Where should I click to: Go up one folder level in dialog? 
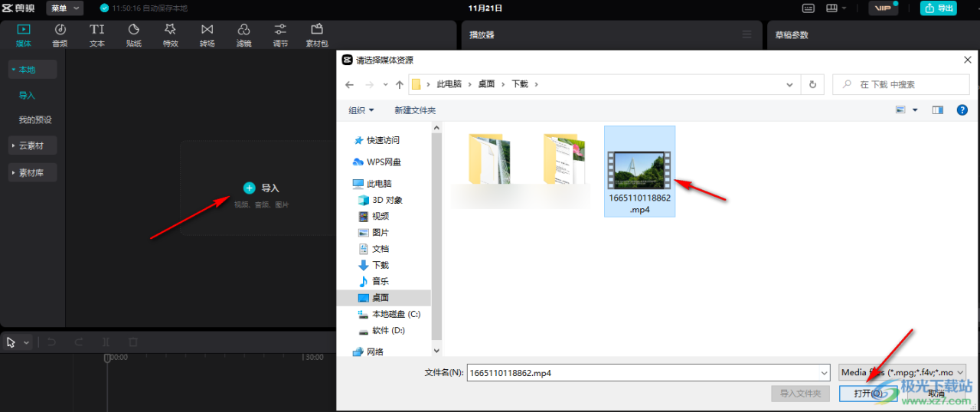(399, 84)
